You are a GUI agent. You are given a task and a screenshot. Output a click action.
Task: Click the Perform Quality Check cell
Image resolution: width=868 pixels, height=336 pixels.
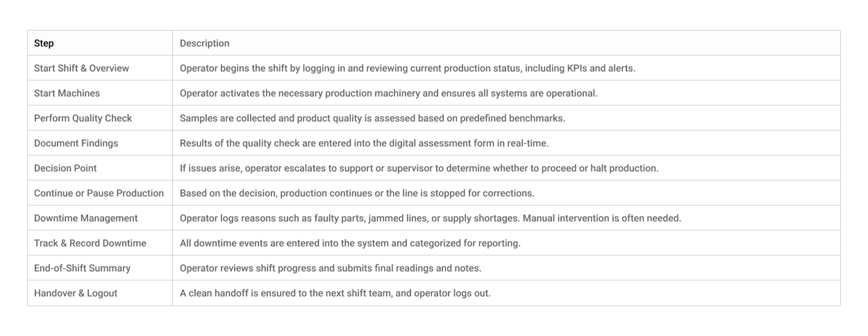click(x=83, y=118)
